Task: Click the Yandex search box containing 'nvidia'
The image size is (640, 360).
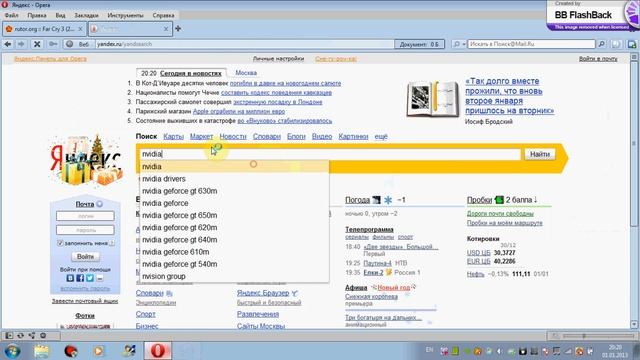Action: click(330, 154)
